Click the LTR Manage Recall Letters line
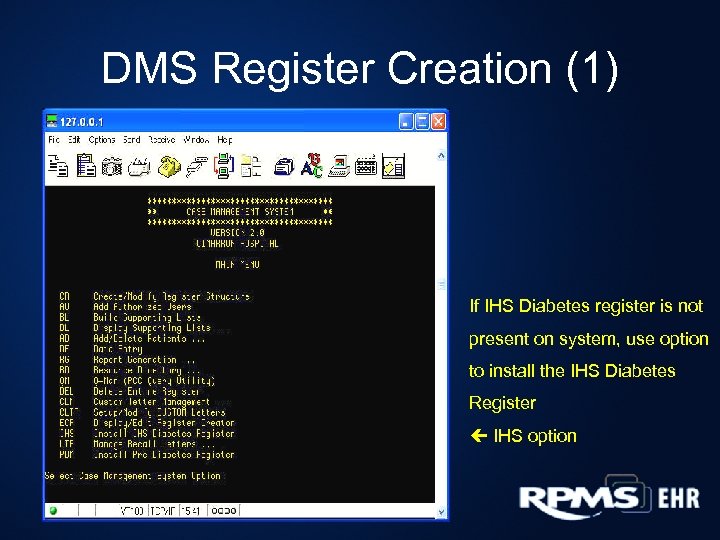 [137, 444]
